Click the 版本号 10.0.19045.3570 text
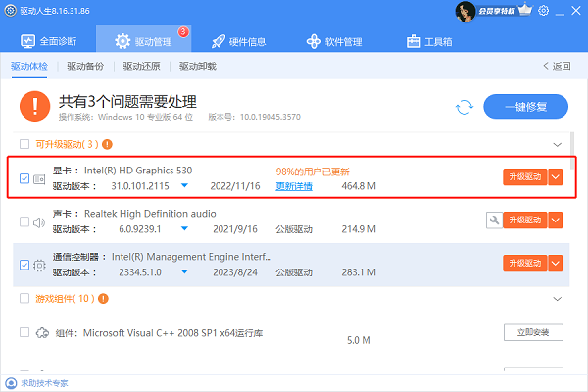 [x=254, y=117]
